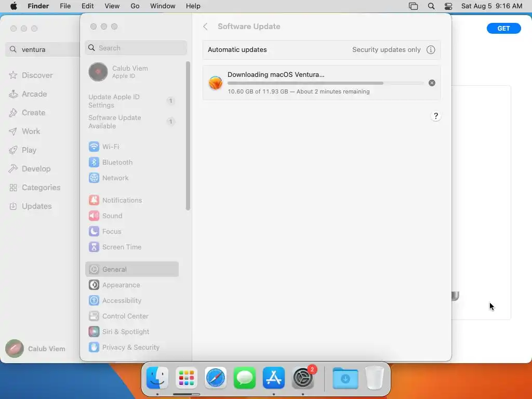The width and height of the screenshot is (532, 399).
Task: Open Work in the App Store sidebar
Action: click(25, 131)
